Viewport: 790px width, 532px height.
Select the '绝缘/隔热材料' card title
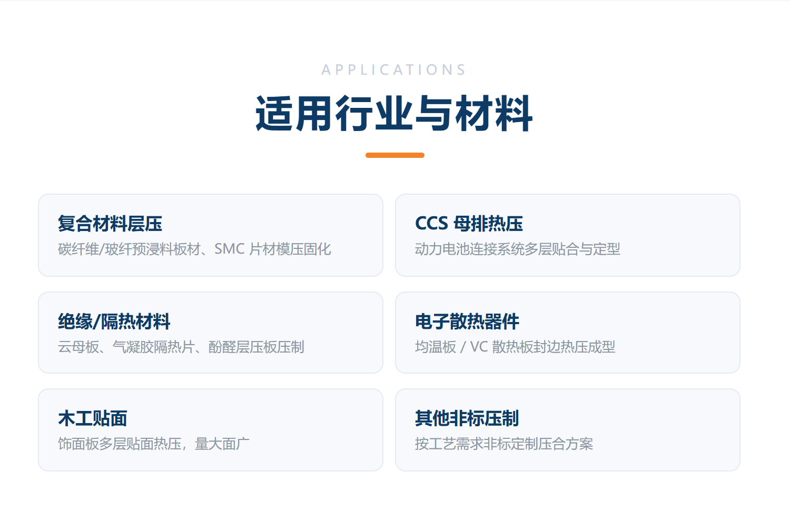pos(114,322)
